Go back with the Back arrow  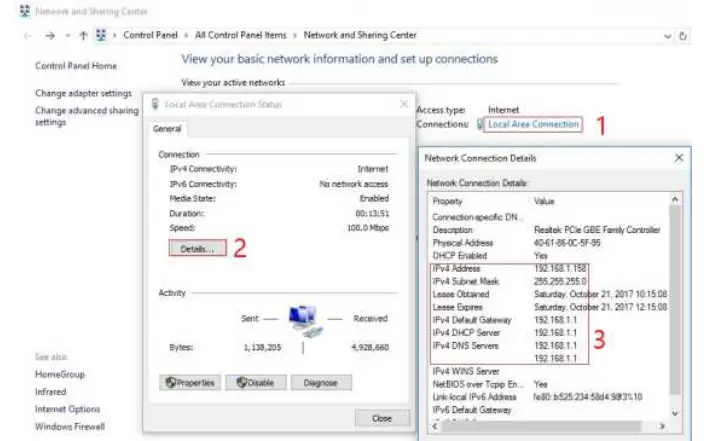pyautogui.click(x=28, y=35)
